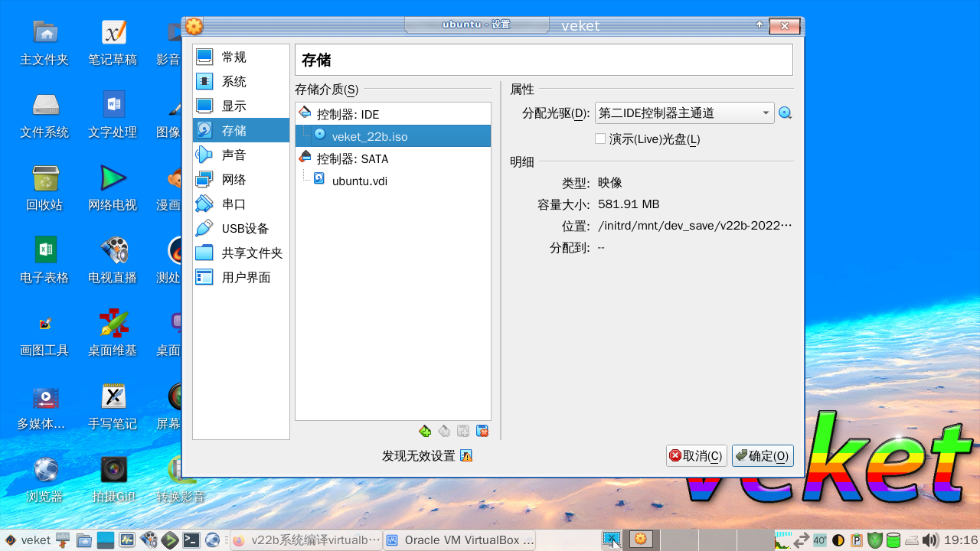This screenshot has width=980, height=551.
Task: Click the 取消(C) cancel button
Action: 697,456
